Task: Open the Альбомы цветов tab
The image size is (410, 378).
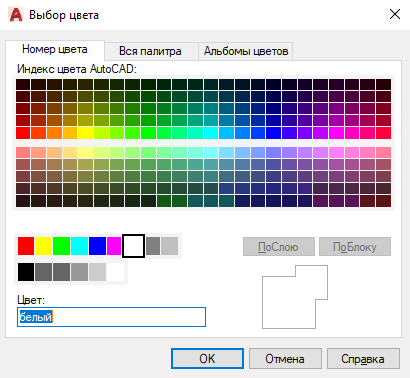Action: [246, 51]
